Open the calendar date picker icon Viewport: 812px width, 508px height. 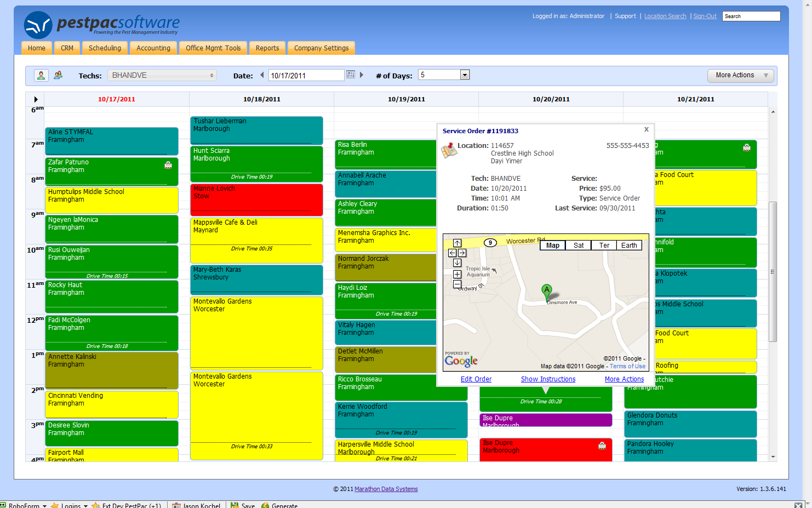tap(350, 75)
